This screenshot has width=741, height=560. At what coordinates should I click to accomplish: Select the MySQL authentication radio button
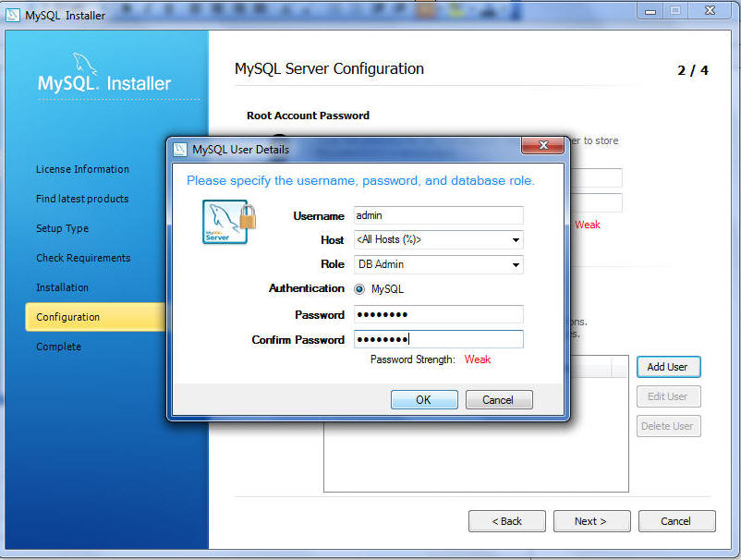click(x=359, y=289)
